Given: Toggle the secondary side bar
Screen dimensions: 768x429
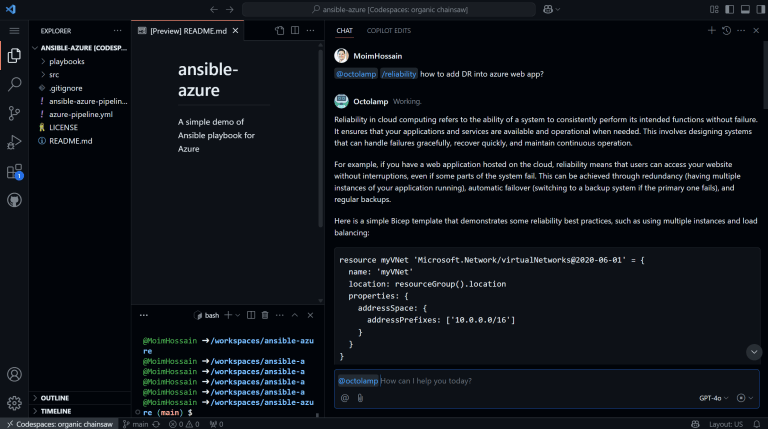Looking at the screenshot, I should coord(761,9).
